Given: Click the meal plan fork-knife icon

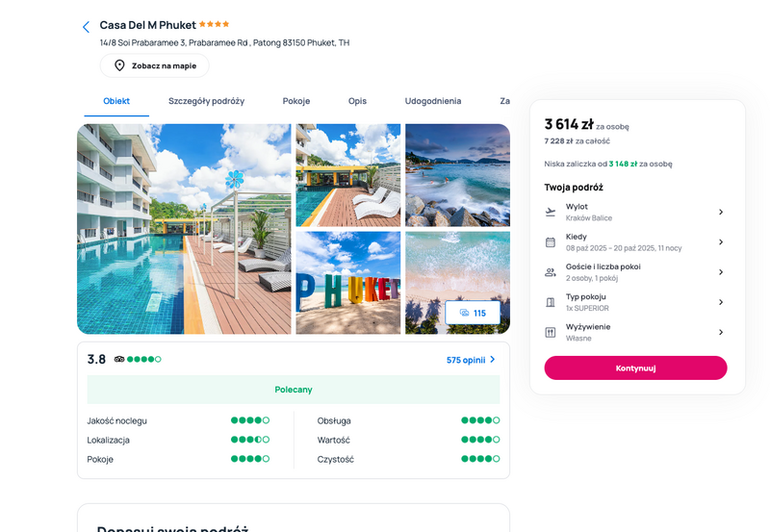Looking at the screenshot, I should 551,332.
